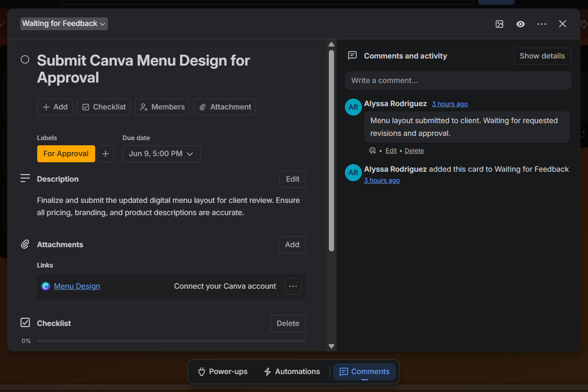Click the Canva logo icon
This screenshot has height=392, width=588.
tap(46, 286)
